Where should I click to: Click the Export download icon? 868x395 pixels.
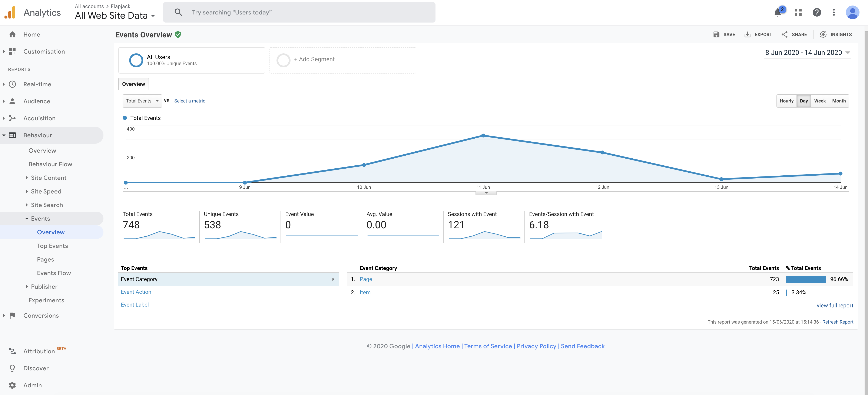pos(747,34)
